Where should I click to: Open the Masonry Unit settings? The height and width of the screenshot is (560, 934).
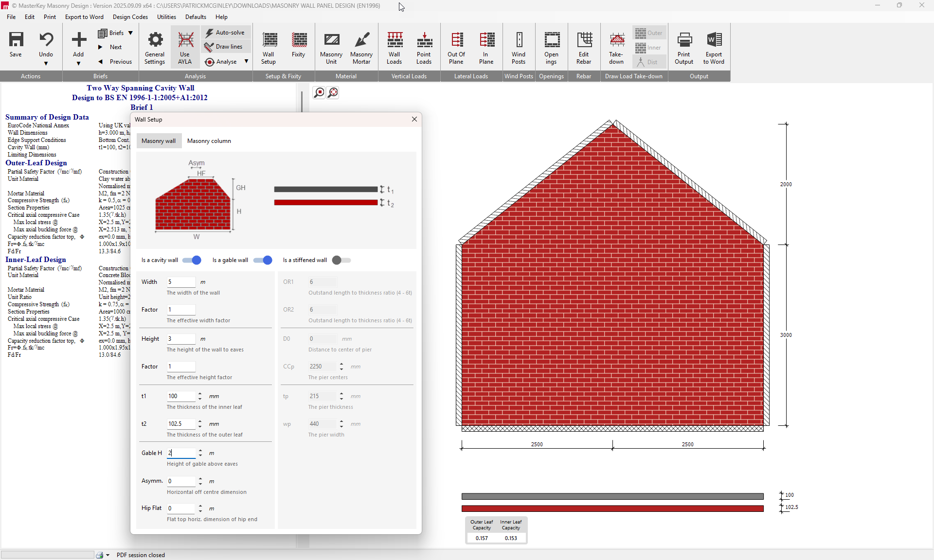tap(331, 46)
